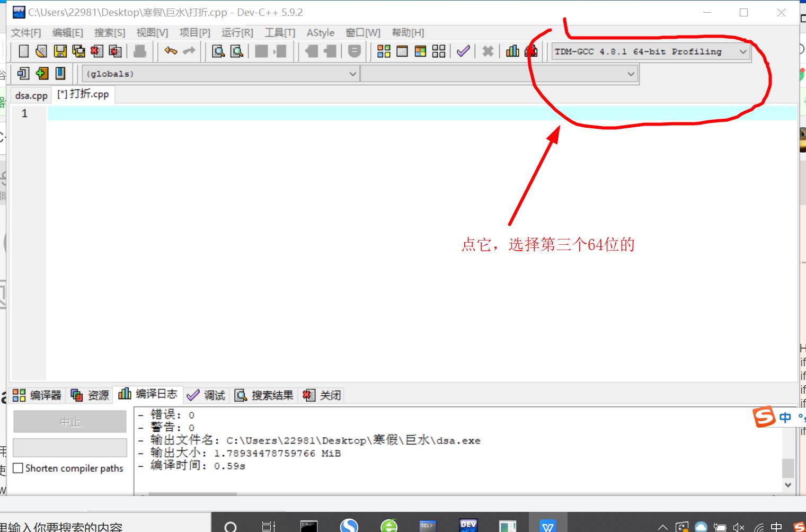Open the (globals) class browser dropdown

click(x=353, y=74)
